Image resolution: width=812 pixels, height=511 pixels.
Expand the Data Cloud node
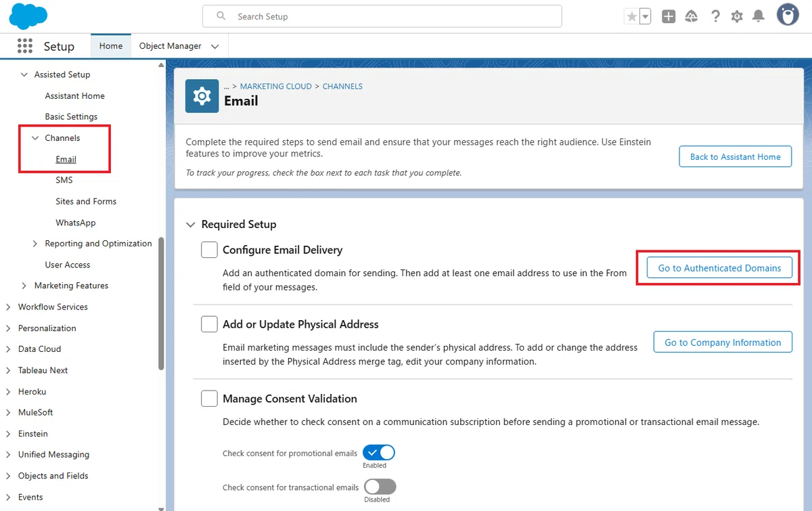[x=8, y=349]
